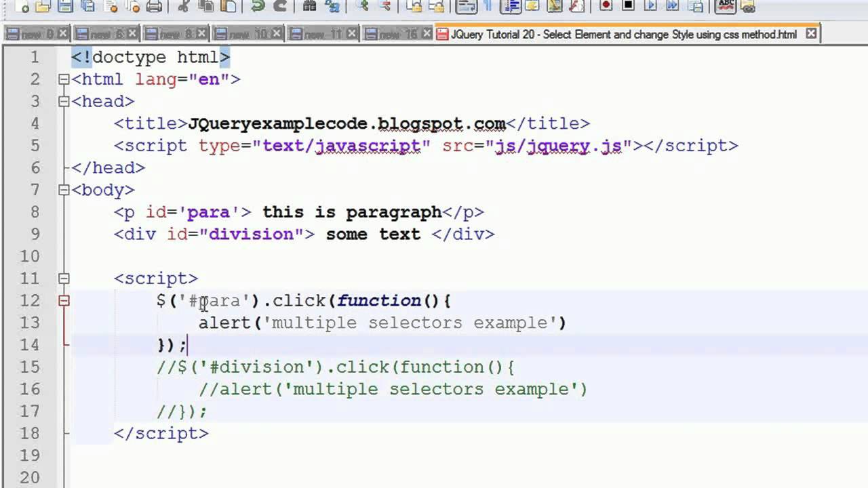Open the Document Map icon
This screenshot has height=488, width=868.
coord(555,6)
